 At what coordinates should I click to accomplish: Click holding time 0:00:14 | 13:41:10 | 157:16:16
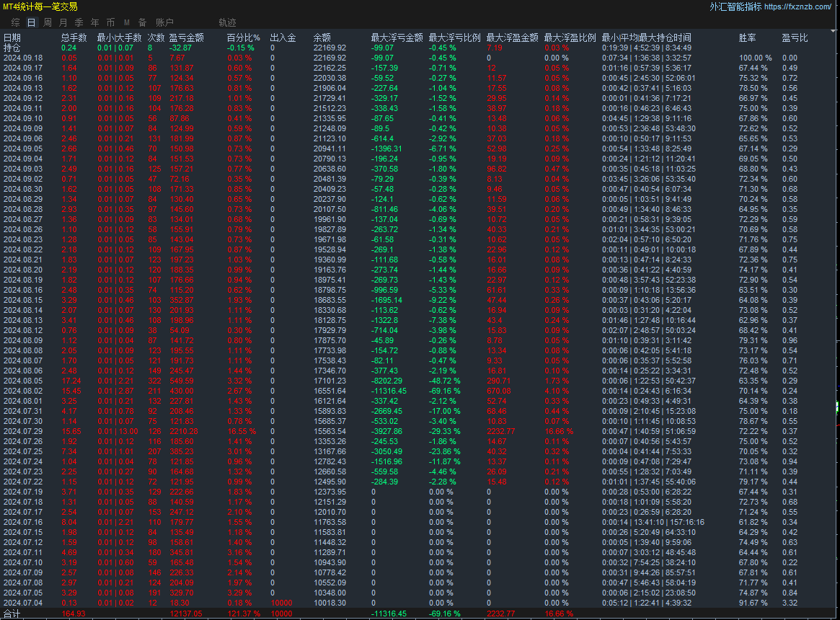[653, 522]
